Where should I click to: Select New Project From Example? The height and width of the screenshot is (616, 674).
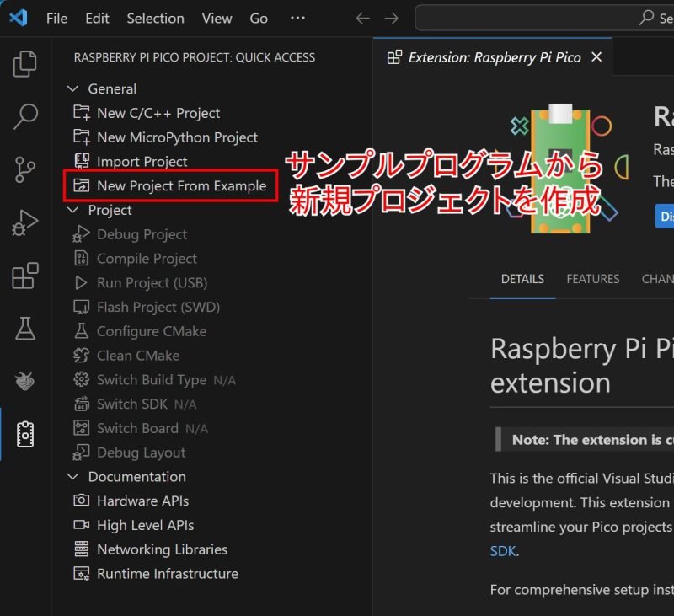(x=181, y=186)
